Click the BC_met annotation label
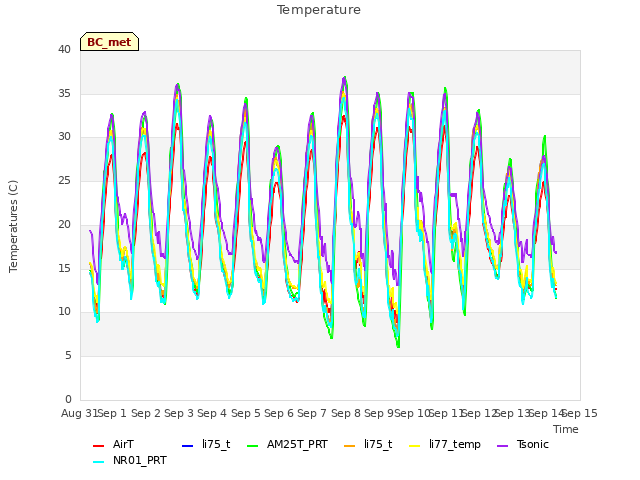640x480 pixels. (x=109, y=42)
